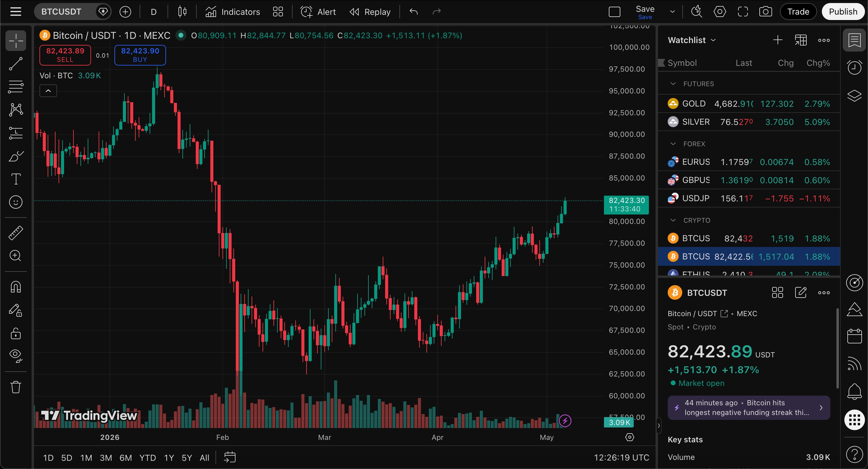Screen dimensions: 868x469
Task: Collapse the CRYPTO watchlist section
Action: coord(673,220)
